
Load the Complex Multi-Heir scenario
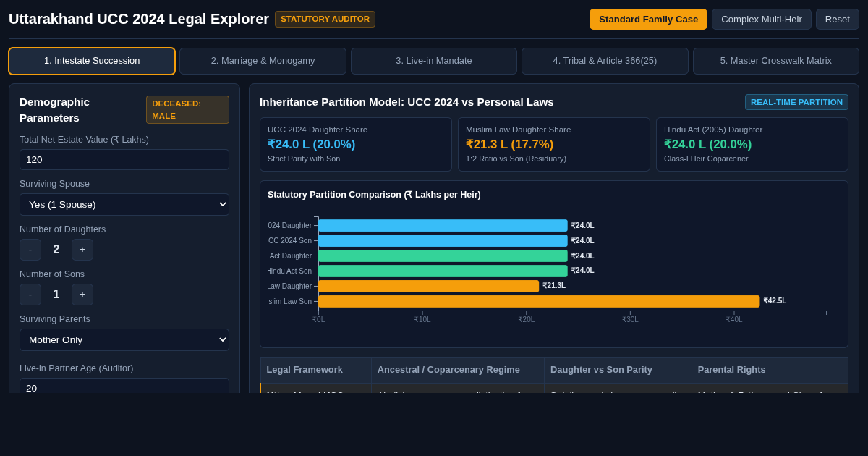click(762, 19)
